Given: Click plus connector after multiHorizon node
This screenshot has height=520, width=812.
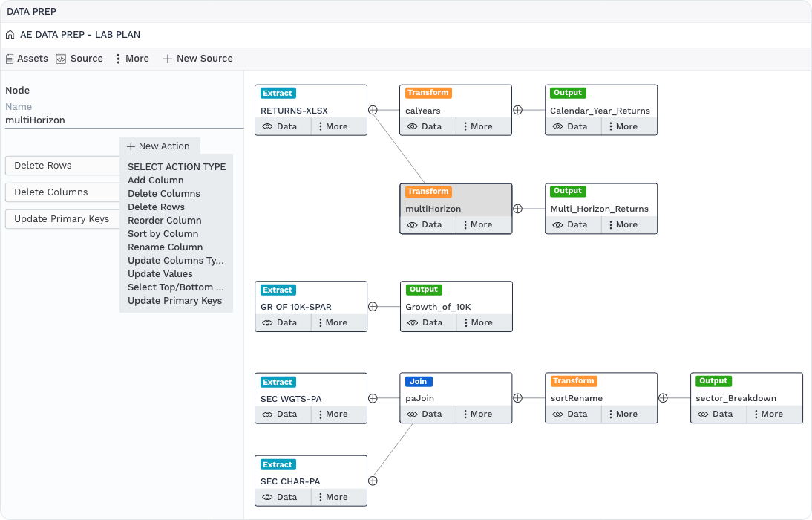Looking at the screenshot, I should (518, 209).
